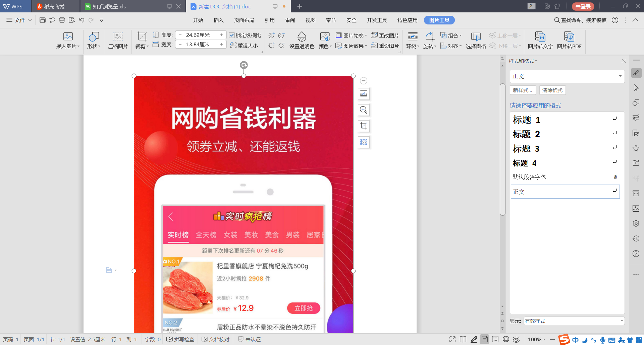Click search commands (查找命令) box
The height and width of the screenshot is (345, 644).
coord(580,20)
